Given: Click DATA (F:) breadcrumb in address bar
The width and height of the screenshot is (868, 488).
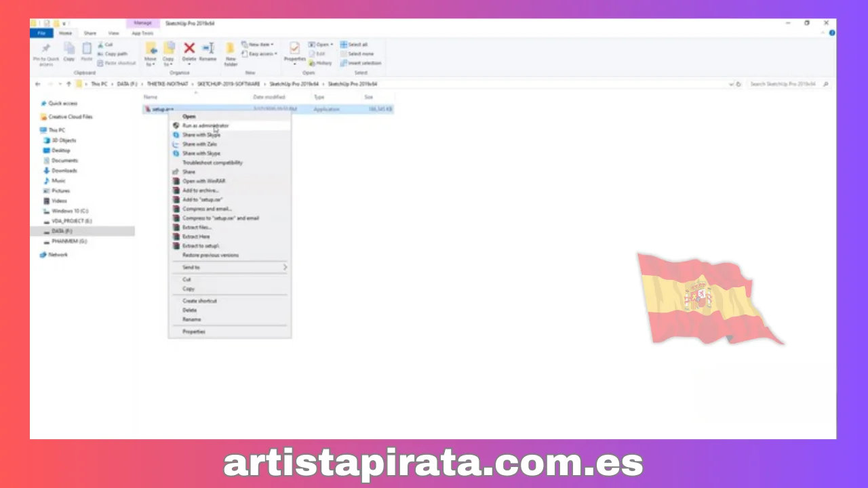Looking at the screenshot, I should [127, 84].
